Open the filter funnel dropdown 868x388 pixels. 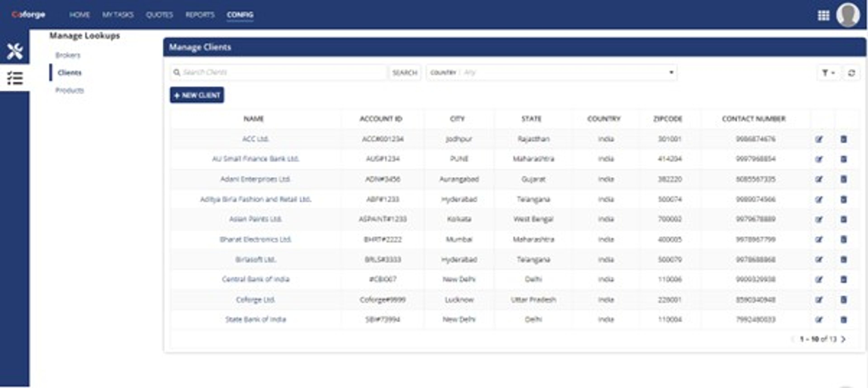click(x=828, y=73)
